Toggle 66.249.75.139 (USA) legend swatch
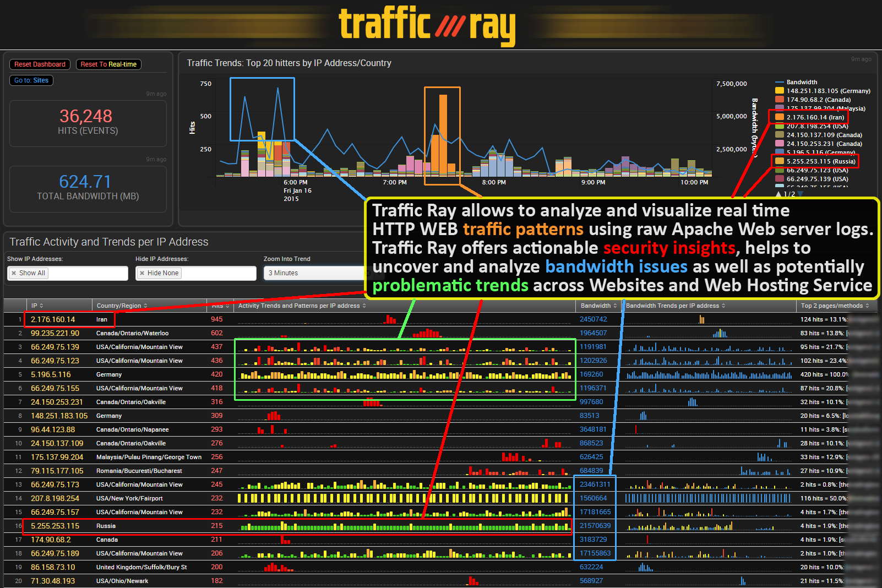The height and width of the screenshot is (588, 882). pos(779,179)
